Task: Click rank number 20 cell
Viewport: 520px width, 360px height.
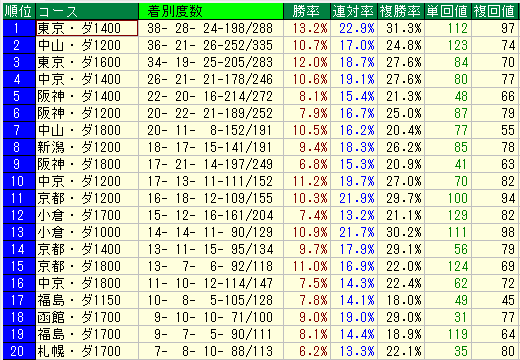Action: pyautogui.click(x=19, y=351)
